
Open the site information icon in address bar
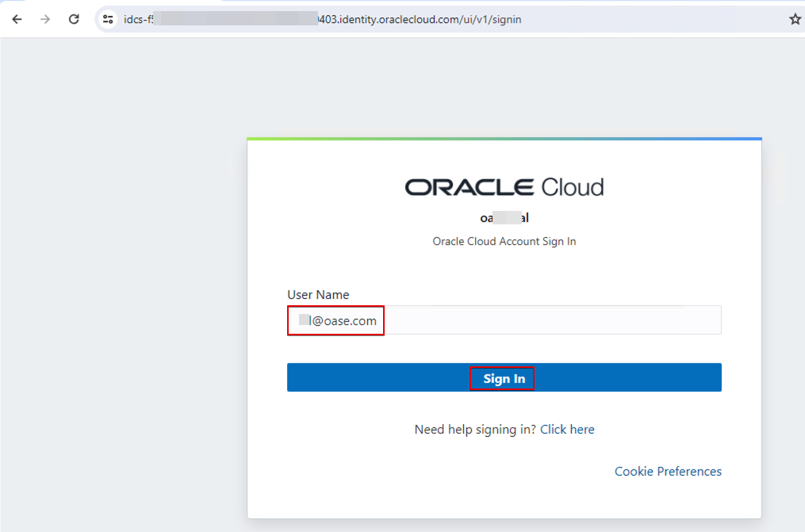[108, 20]
